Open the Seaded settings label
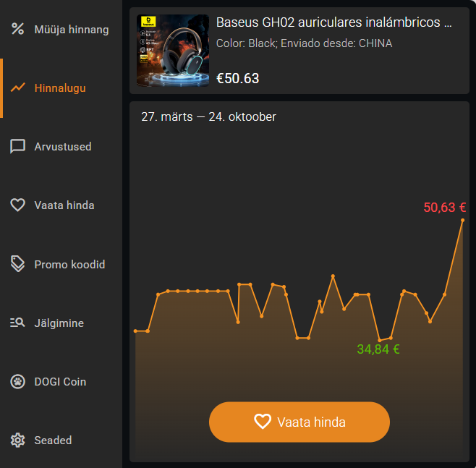 (x=53, y=440)
